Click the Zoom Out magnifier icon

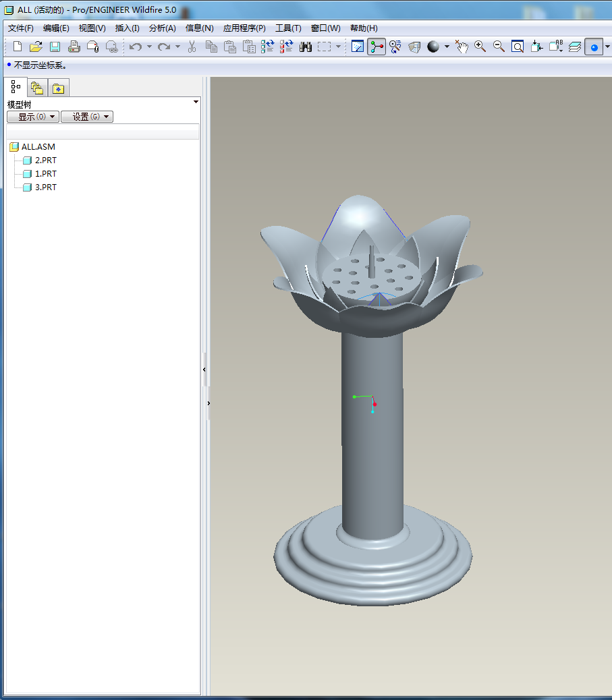point(499,47)
